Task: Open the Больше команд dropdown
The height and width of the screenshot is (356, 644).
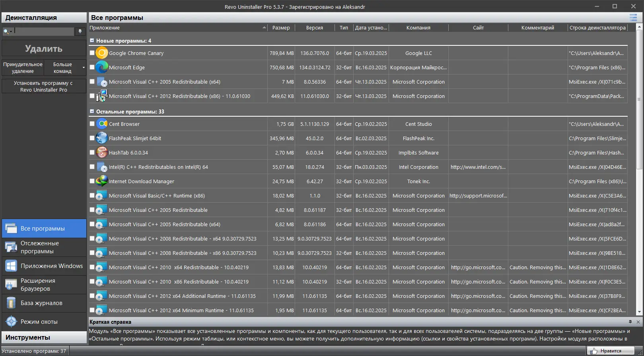Action: click(65, 68)
